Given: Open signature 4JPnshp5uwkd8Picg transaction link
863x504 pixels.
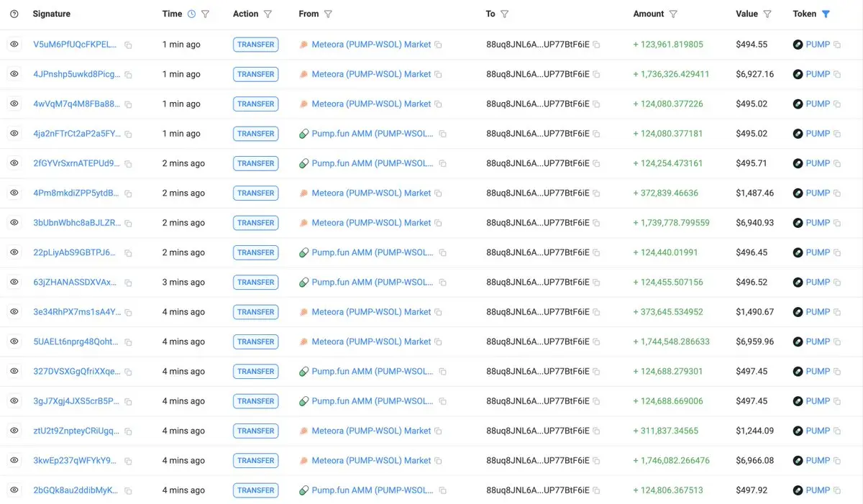Looking at the screenshot, I should (x=78, y=74).
